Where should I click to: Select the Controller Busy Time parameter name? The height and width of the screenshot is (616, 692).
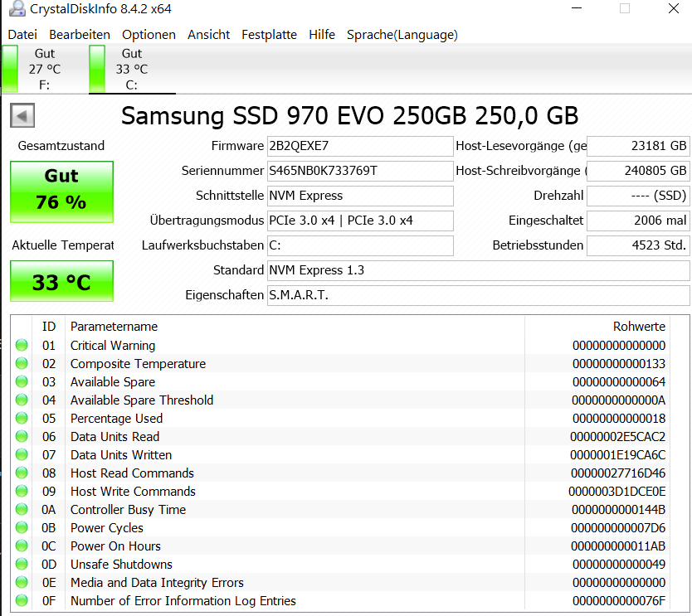(128, 509)
